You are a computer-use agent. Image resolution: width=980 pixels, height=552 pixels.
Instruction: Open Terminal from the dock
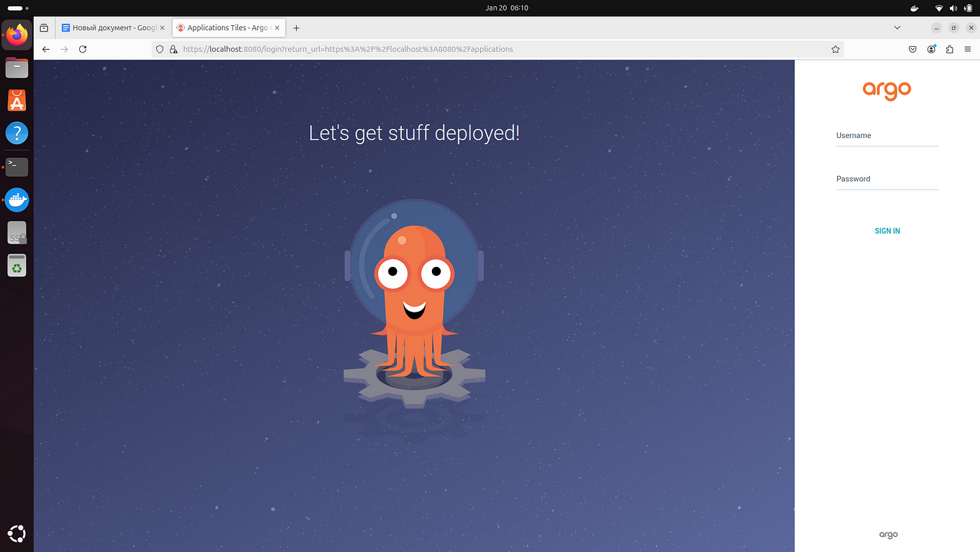click(x=17, y=166)
